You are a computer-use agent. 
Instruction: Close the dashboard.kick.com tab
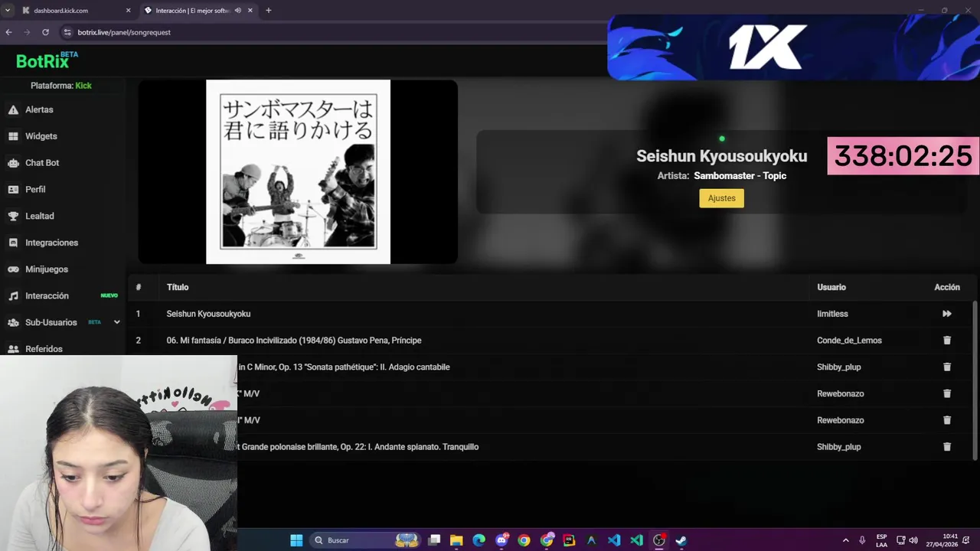pos(128,11)
